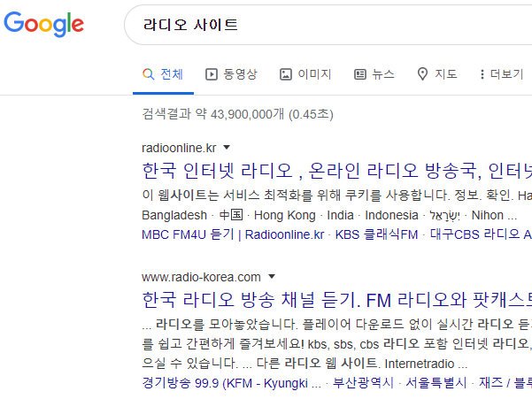Click the Hong Kong text in snippet
The image size is (532, 399).
[285, 215]
